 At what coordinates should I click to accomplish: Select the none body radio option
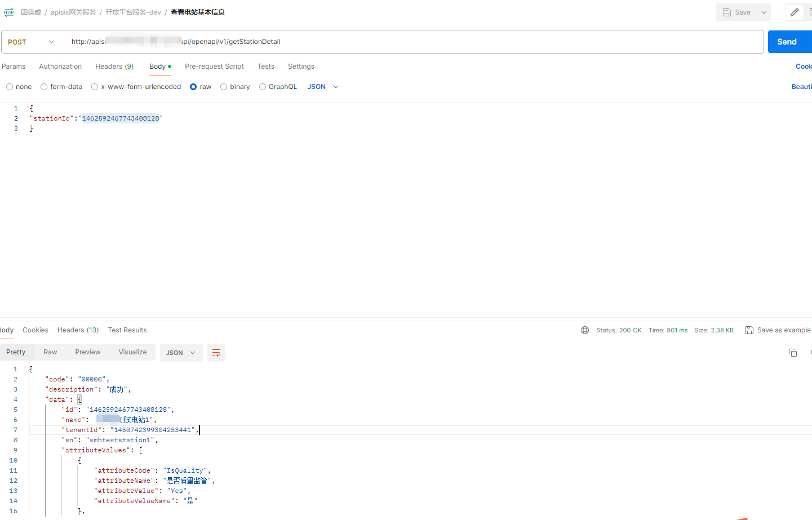click(x=10, y=87)
